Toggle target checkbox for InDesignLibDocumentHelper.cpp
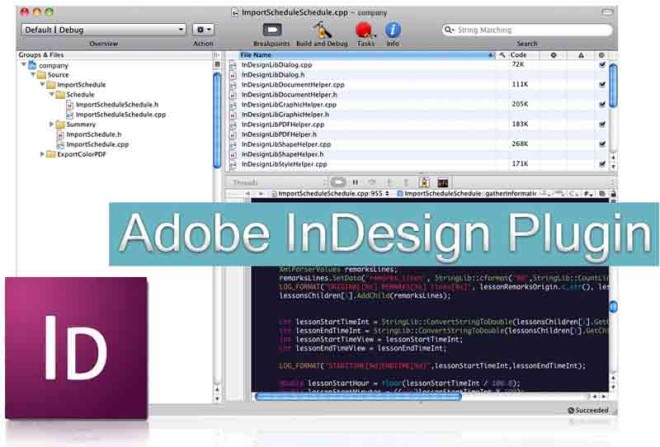Viewport: 660px width, 447px height. pos(602,84)
